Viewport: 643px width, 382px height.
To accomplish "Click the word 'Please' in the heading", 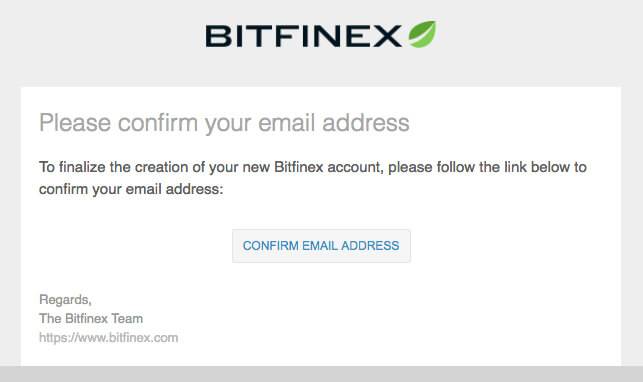I will [75, 123].
